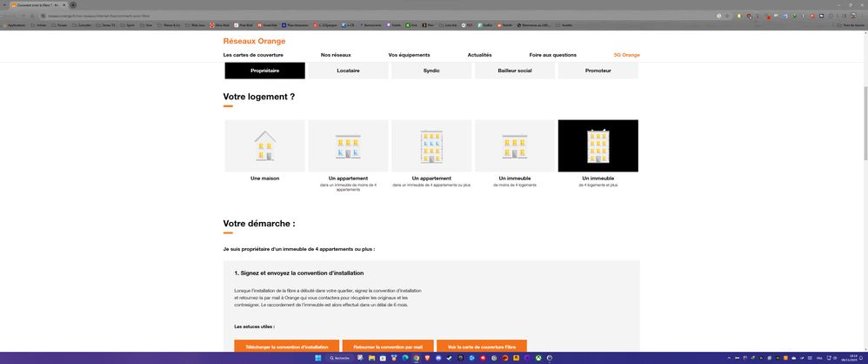Pick Un immeuble de moins de 4 logements
Screen dimensions: 868x364
[515, 145]
